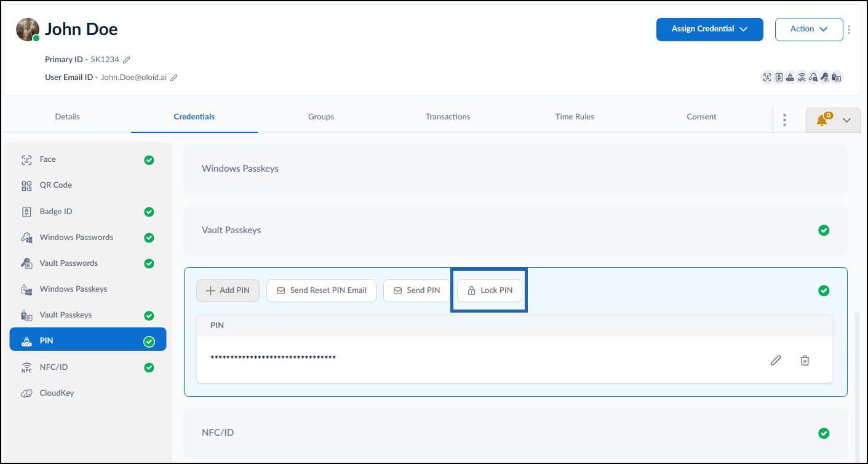
Task: Open Vault Passwords in the sidebar
Action: [88, 263]
